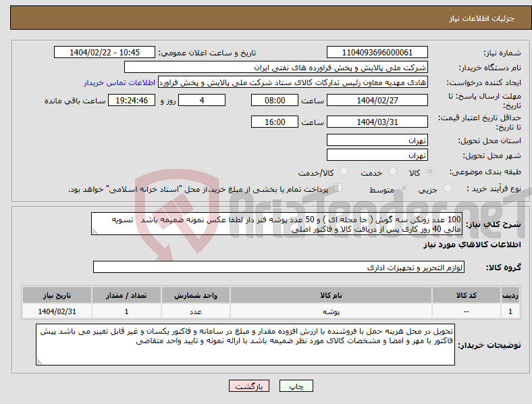Screen dimensions: 532x404
Task: Click the ساعت باقی مانده label
Action: pos(75,101)
